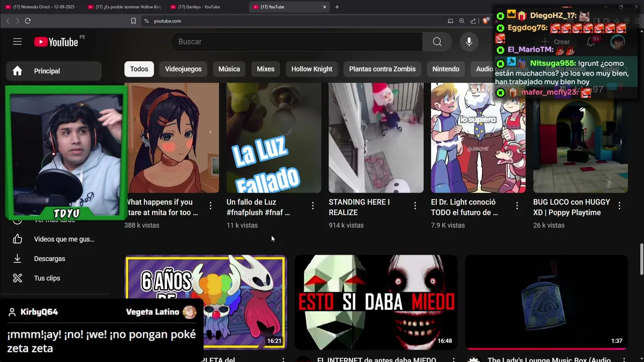Switch to Nintendo Direct 12-09-2025 tab

click(41, 7)
